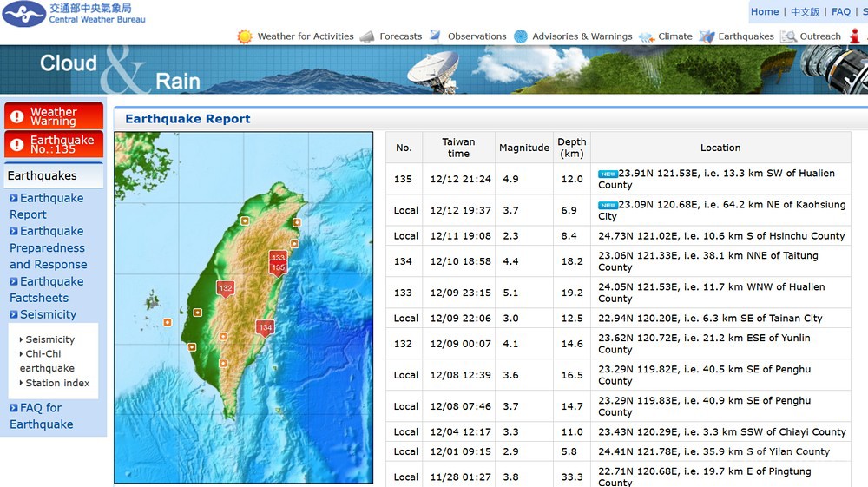Screen dimensions: 868x487
Task: Open Seismicity main sidebar link
Action: tap(48, 314)
